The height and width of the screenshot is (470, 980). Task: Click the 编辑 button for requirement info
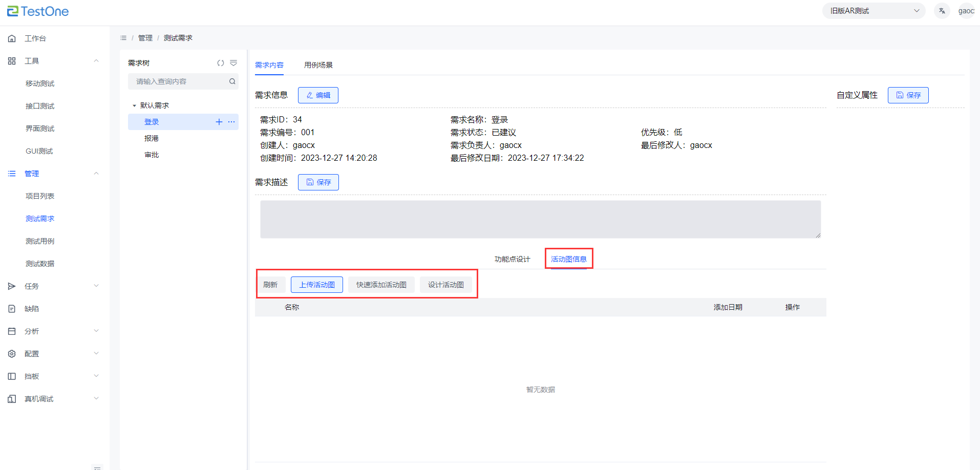[x=318, y=95]
